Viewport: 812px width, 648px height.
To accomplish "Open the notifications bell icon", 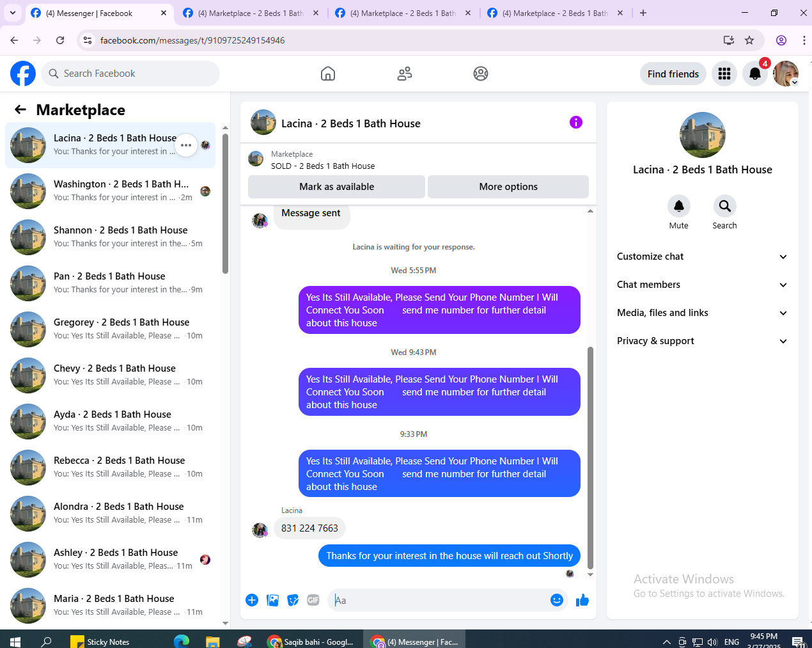I will [x=755, y=74].
